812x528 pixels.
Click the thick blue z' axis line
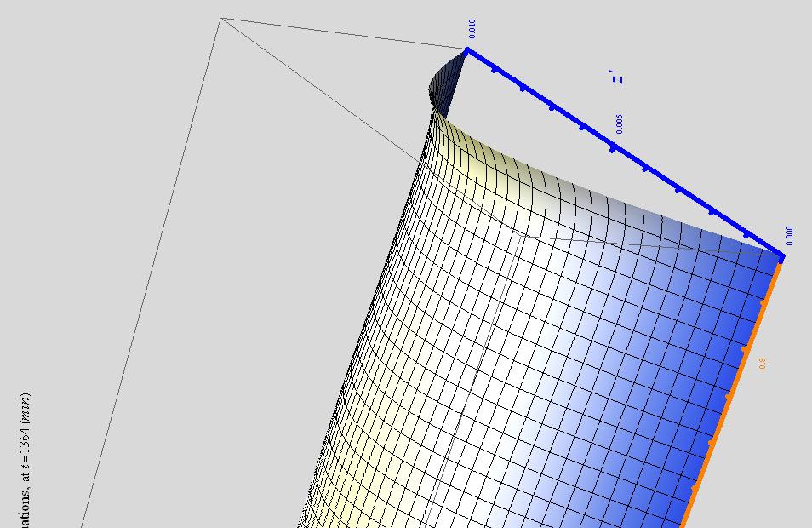pyautogui.click(x=625, y=153)
